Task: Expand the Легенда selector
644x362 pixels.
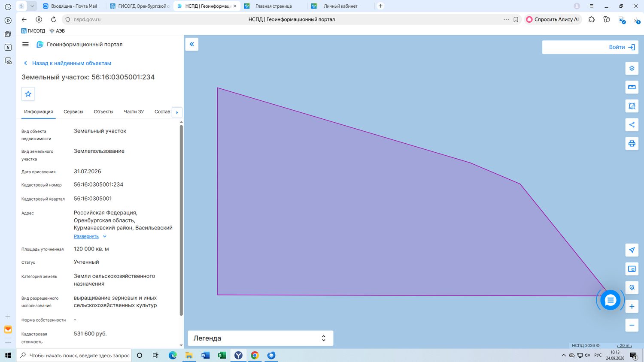Action: pyautogui.click(x=261, y=338)
